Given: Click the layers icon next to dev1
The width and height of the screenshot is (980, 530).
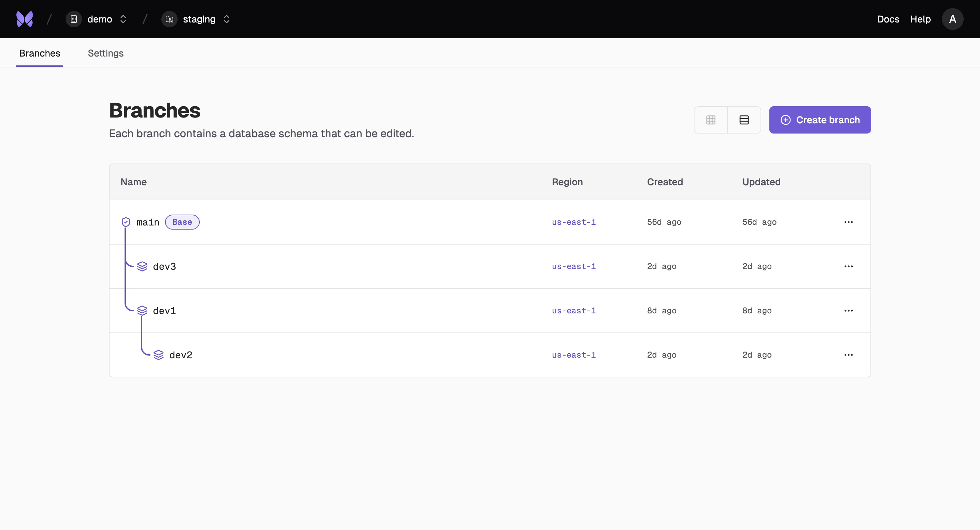Looking at the screenshot, I should click(x=142, y=310).
